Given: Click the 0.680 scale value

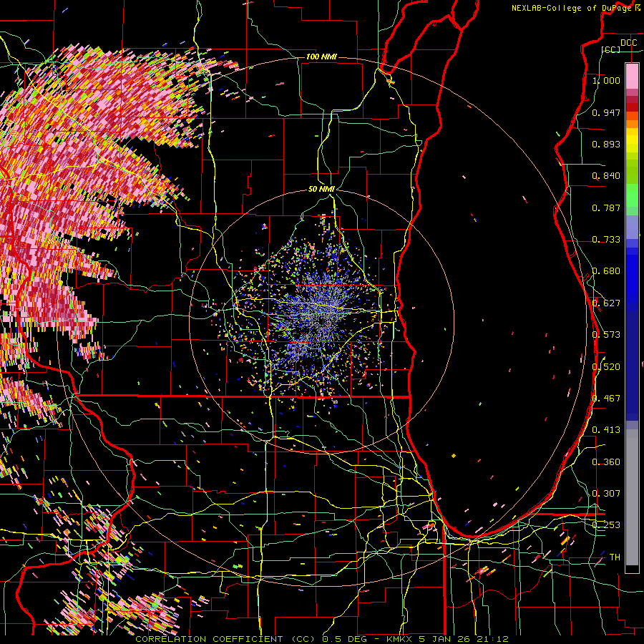Looking at the screenshot, I should point(606,271).
